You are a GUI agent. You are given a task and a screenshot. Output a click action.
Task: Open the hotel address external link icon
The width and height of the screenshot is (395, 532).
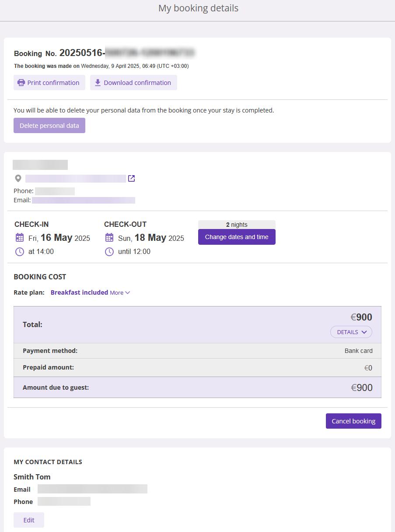point(131,179)
